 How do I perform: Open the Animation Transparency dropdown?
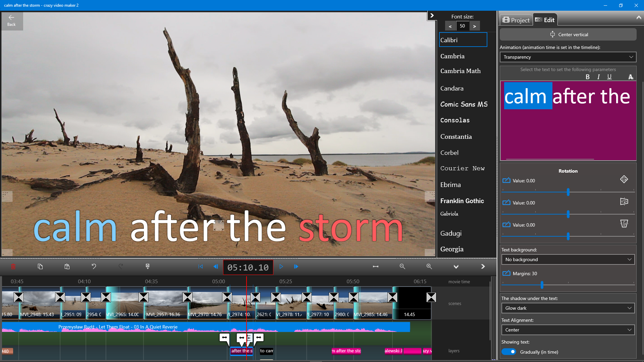click(x=568, y=57)
